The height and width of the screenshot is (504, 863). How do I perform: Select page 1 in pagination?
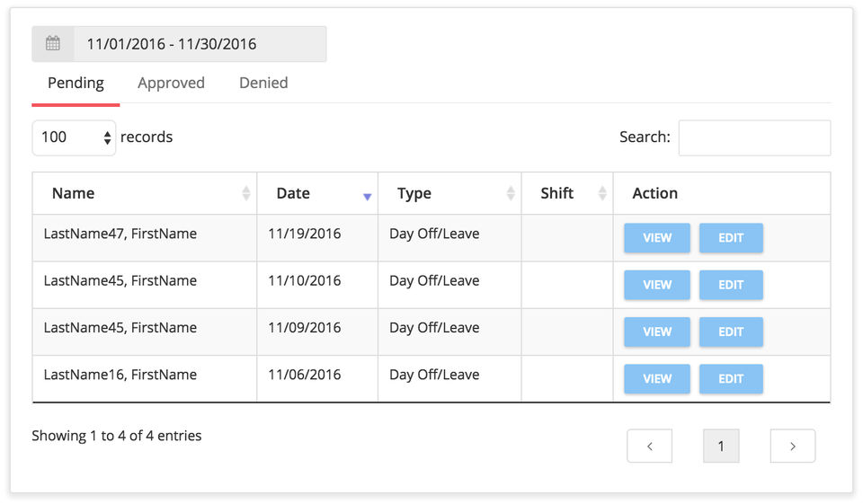coord(721,446)
